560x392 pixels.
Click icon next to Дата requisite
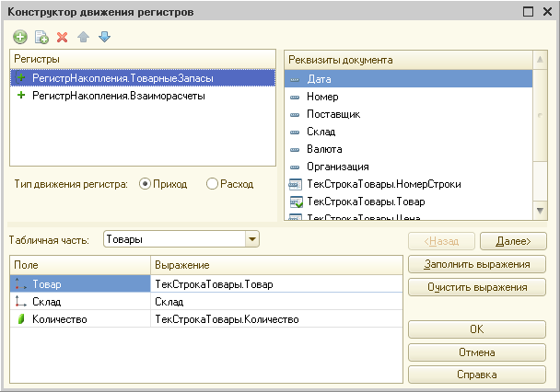point(295,80)
